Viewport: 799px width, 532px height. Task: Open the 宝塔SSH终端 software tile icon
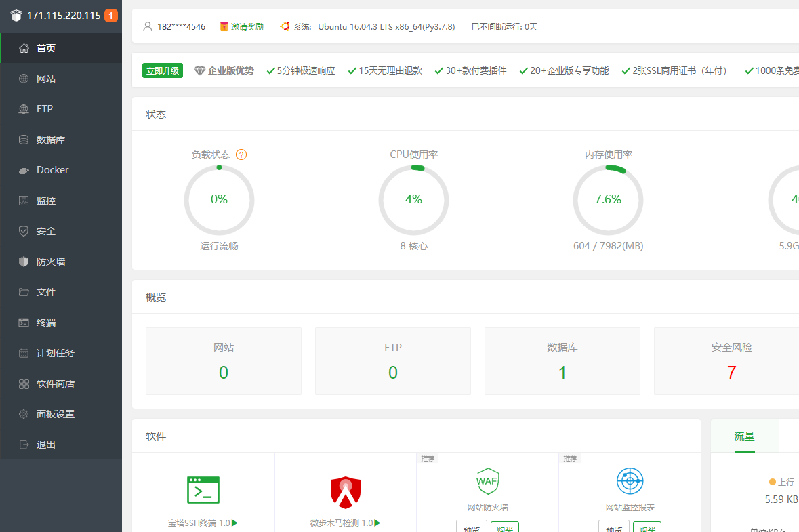point(203,489)
